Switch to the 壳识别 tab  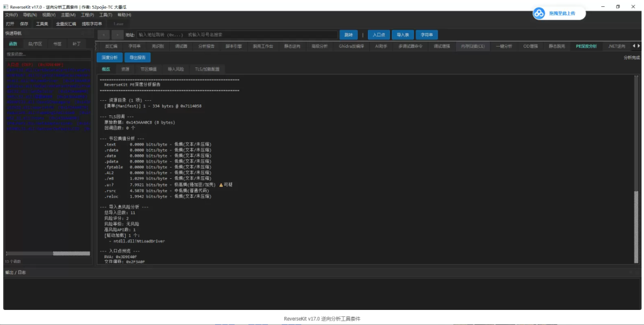pyautogui.click(x=158, y=46)
